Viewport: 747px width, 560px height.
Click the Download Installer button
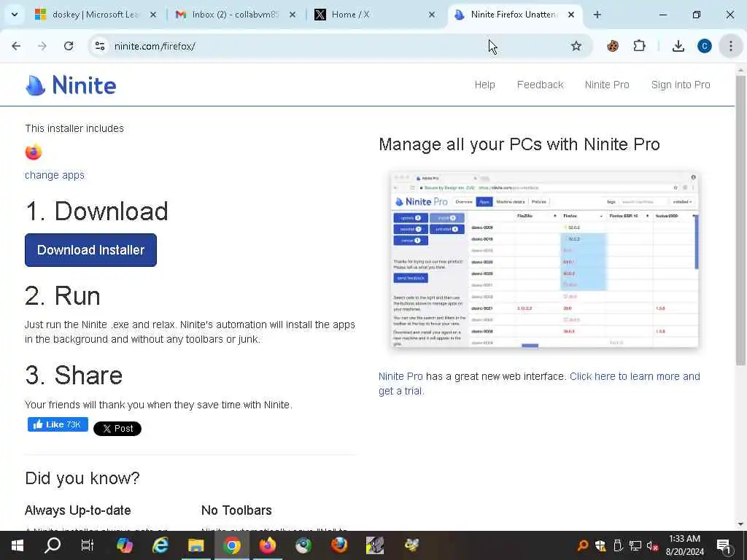[90, 250]
